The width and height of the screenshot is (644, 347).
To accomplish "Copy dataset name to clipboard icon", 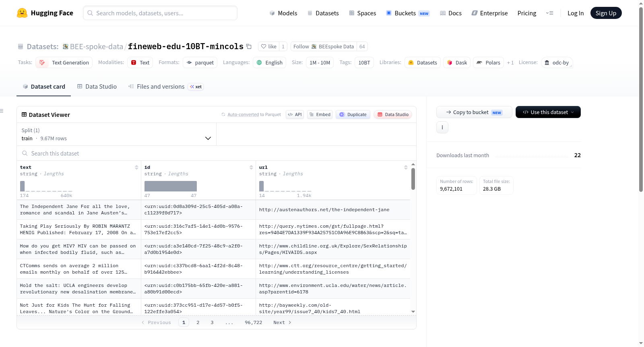I will click(249, 47).
